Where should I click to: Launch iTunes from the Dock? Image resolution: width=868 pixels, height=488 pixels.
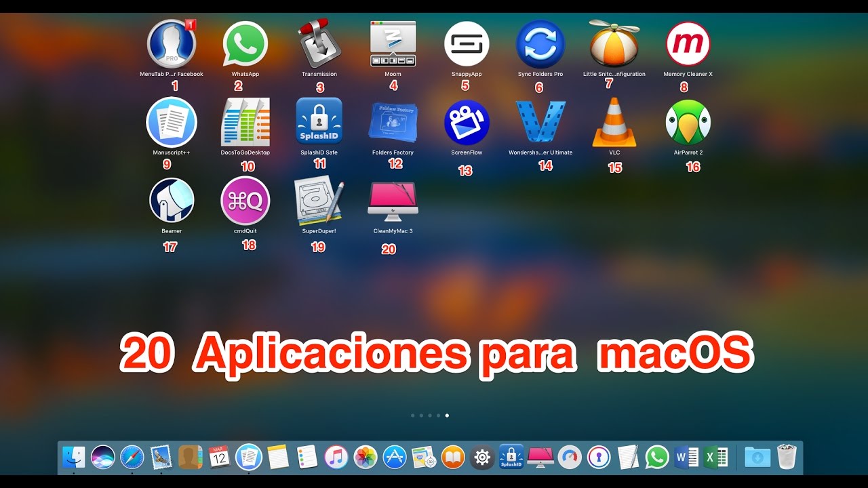(x=336, y=457)
